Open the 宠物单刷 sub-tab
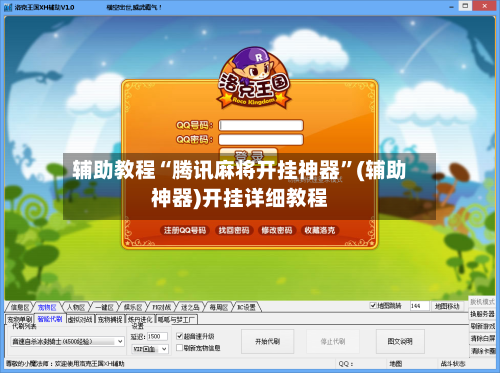 tap(20, 319)
